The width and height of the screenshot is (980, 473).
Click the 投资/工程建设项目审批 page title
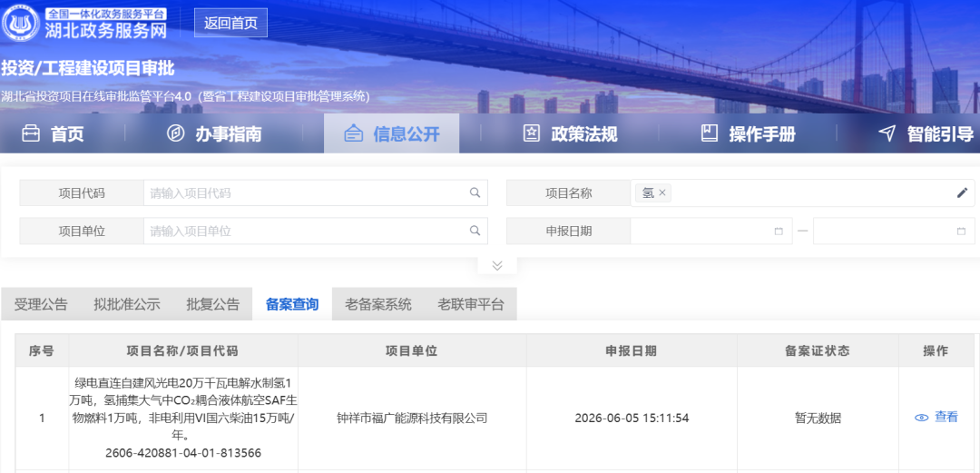[87, 67]
